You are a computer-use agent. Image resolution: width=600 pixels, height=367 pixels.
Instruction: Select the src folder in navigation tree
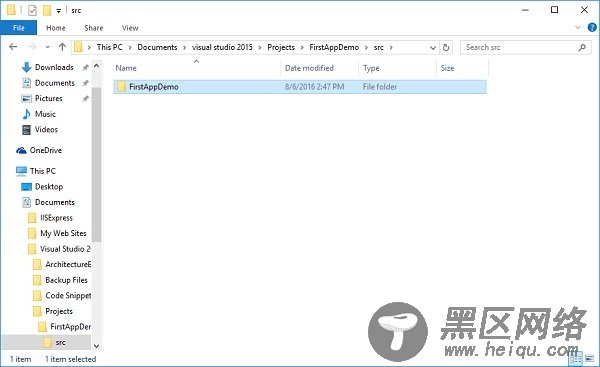coord(60,342)
